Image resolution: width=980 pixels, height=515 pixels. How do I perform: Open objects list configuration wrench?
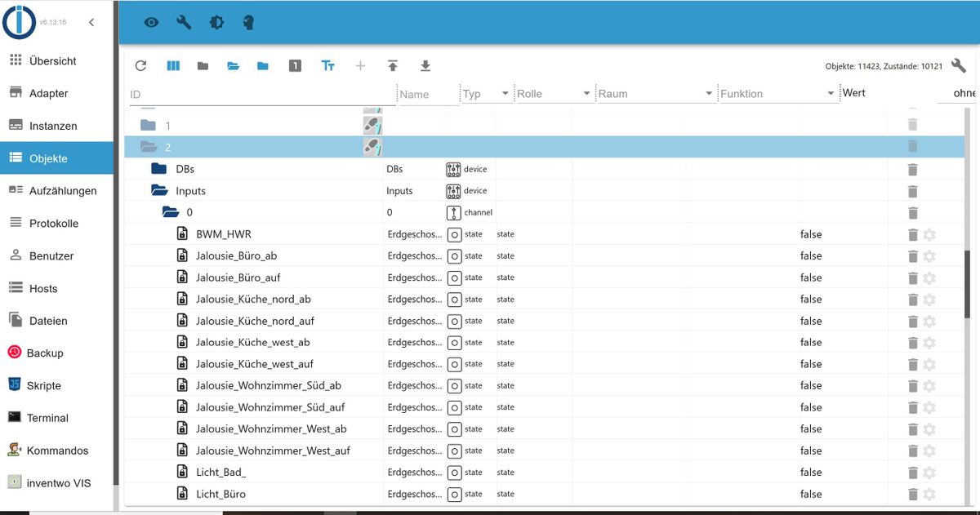959,66
